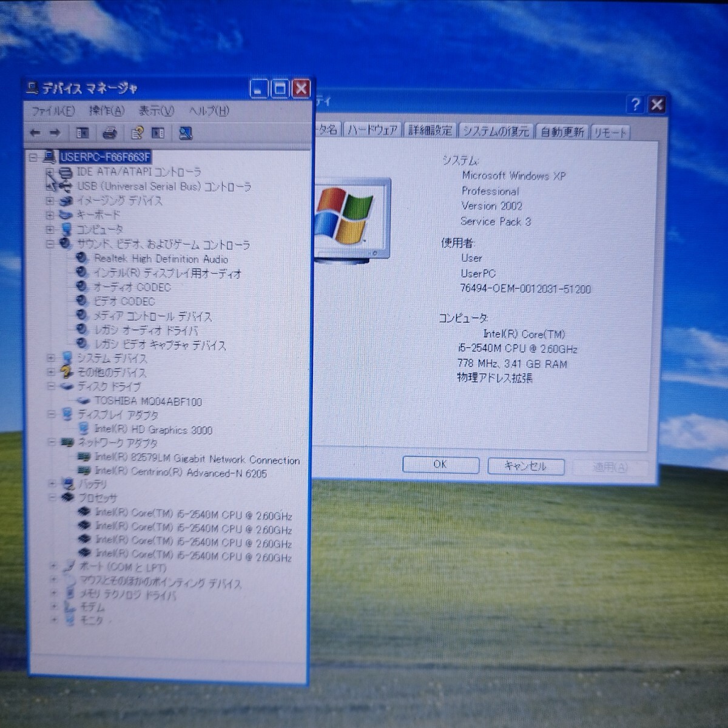
Task: Select the ディスプレイ アダプタ category icon
Action: 67,415
